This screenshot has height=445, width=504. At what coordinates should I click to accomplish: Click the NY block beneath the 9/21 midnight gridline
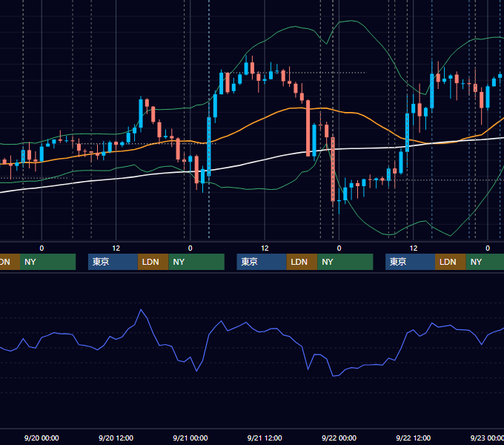point(196,262)
